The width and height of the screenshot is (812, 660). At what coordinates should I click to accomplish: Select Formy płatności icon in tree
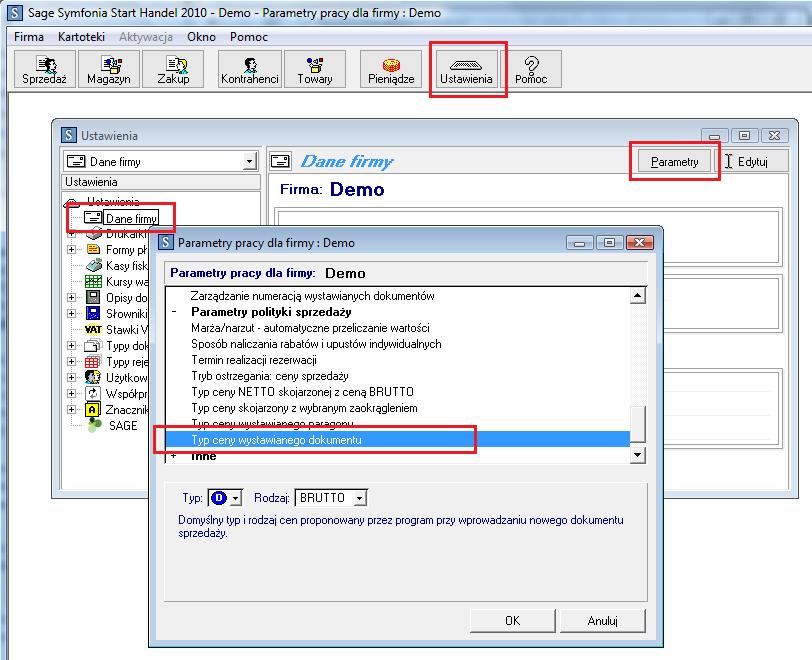[x=94, y=249]
